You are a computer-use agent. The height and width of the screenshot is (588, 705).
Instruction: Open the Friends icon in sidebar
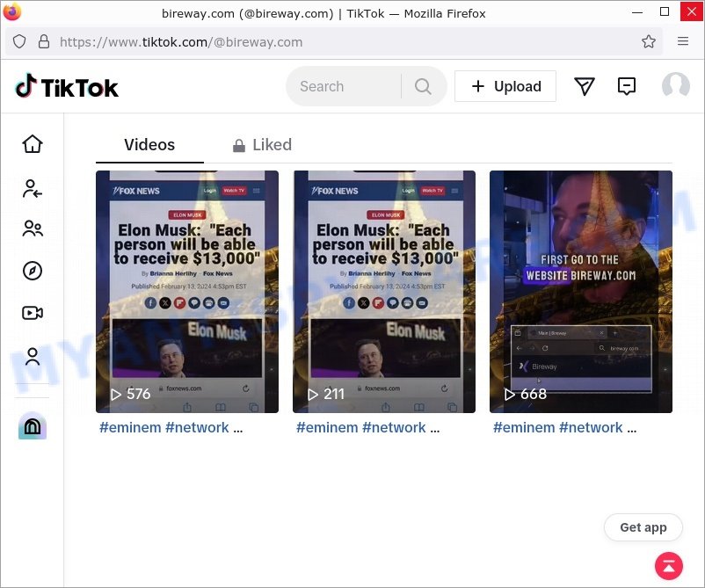click(33, 229)
